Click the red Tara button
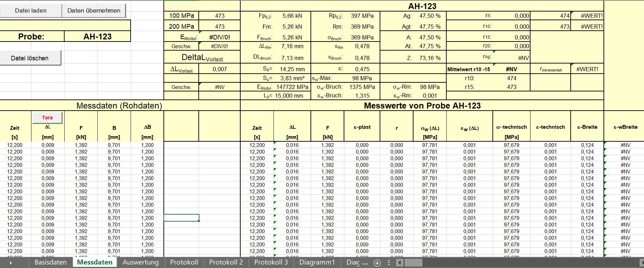The width and height of the screenshot is (644, 268). (x=47, y=118)
